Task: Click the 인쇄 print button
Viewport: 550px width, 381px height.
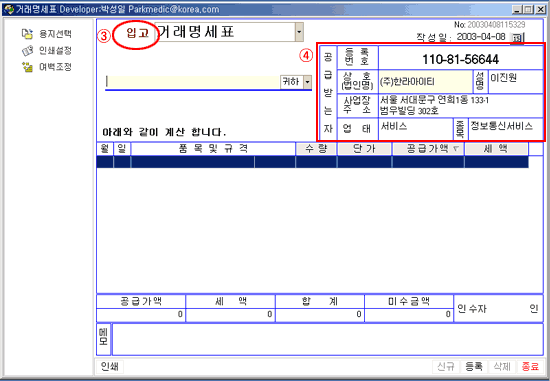Action: [109, 367]
